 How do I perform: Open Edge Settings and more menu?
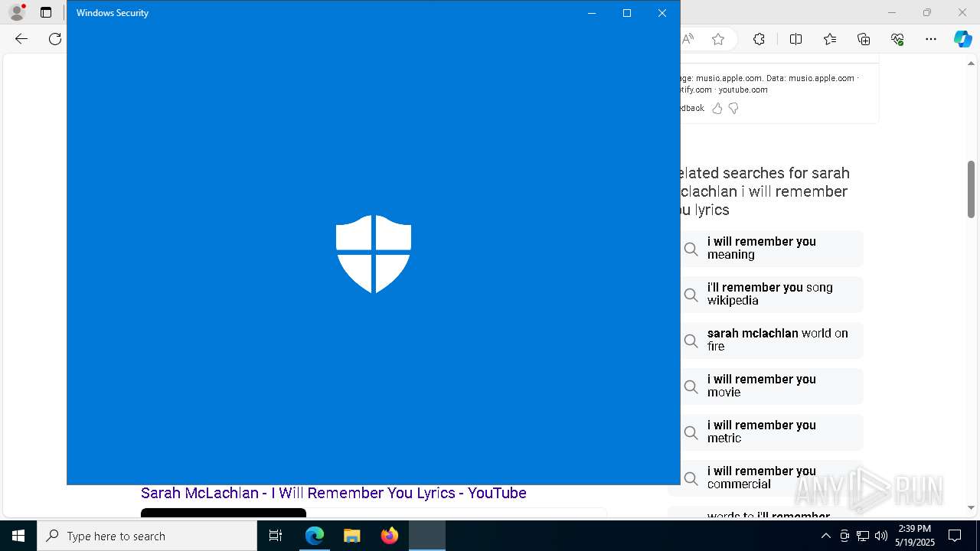[931, 39]
